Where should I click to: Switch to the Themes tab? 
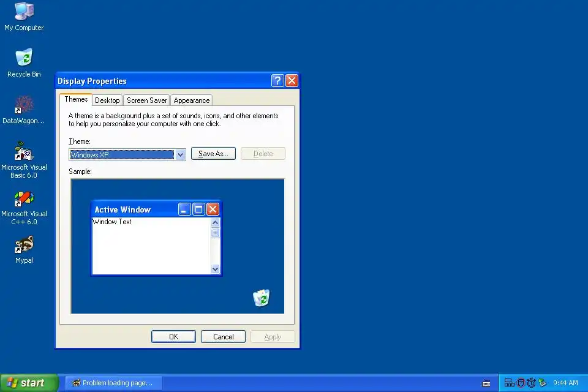click(76, 99)
